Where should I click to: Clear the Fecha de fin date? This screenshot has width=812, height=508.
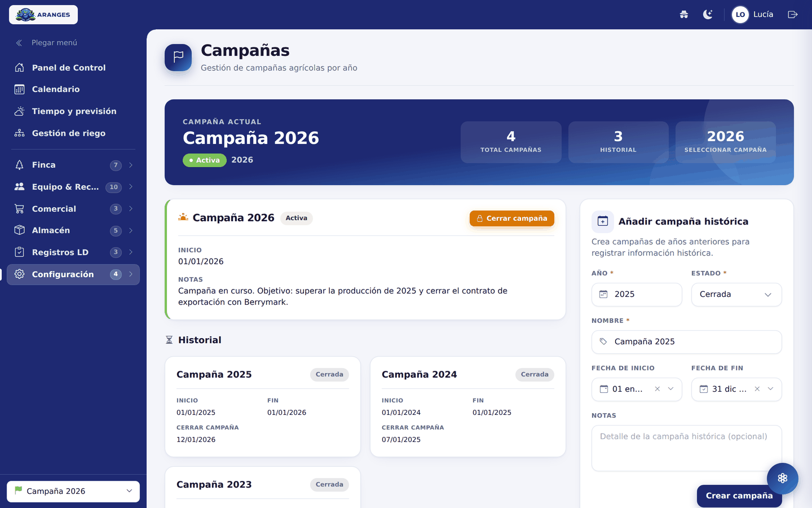(x=757, y=389)
